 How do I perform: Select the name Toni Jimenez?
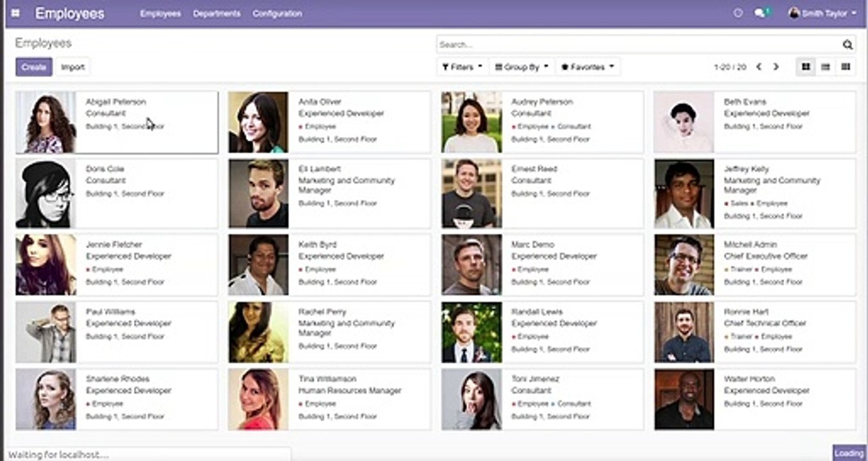tap(536, 379)
